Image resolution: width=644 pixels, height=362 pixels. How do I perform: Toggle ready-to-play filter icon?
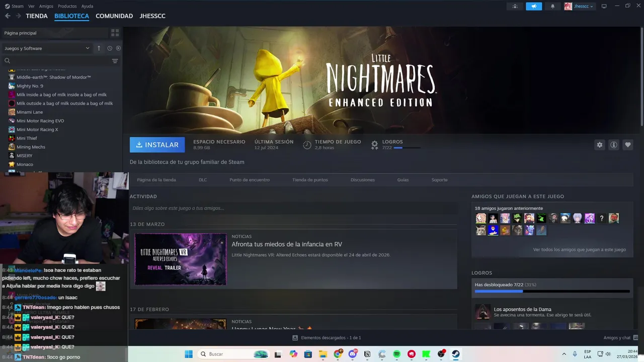[119, 48]
